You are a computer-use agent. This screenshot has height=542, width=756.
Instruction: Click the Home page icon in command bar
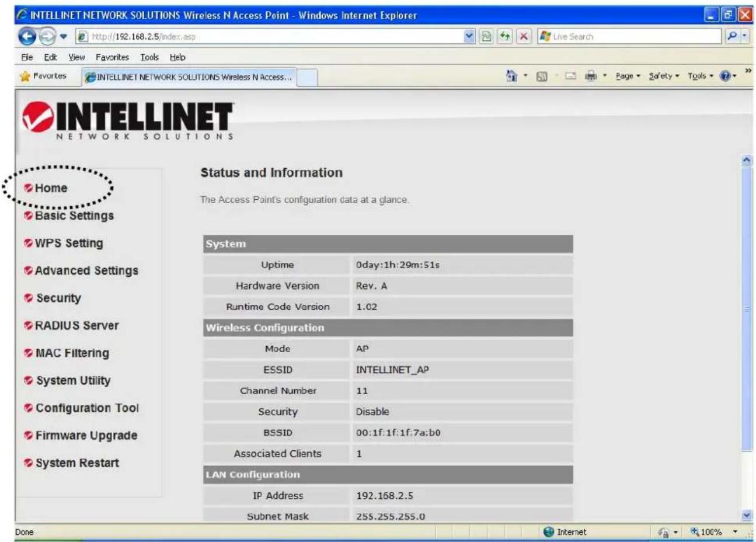[x=512, y=76]
